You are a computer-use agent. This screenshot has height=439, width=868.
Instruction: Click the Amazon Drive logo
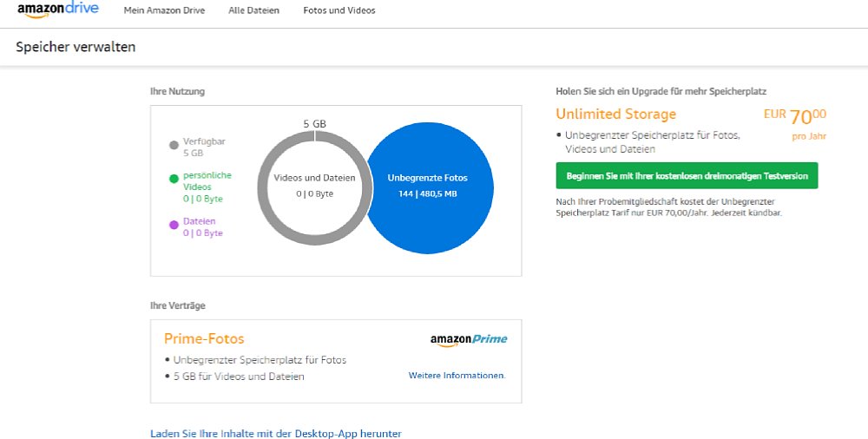[57, 10]
